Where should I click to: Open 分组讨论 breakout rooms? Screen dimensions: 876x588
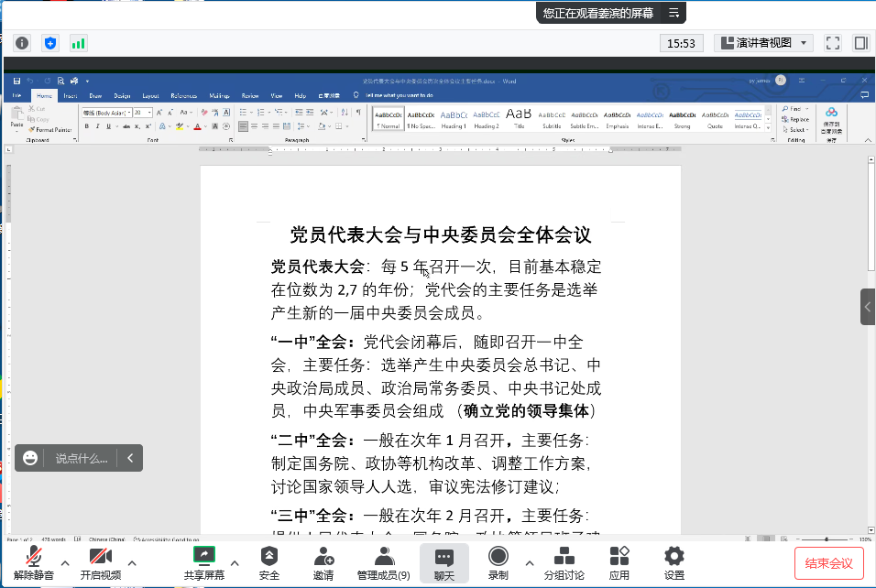pos(564,562)
